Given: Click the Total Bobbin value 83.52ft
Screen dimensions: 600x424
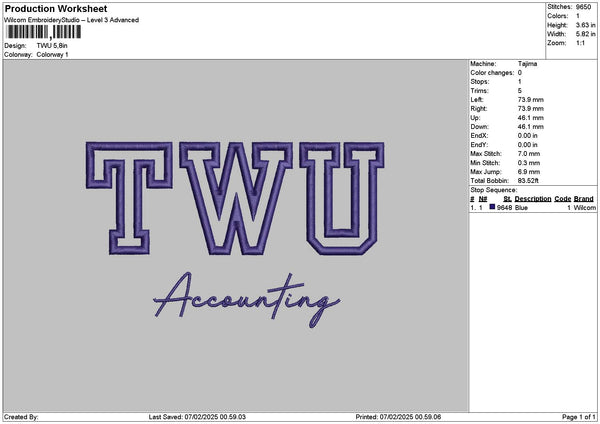Looking at the screenshot, I should (x=528, y=181).
